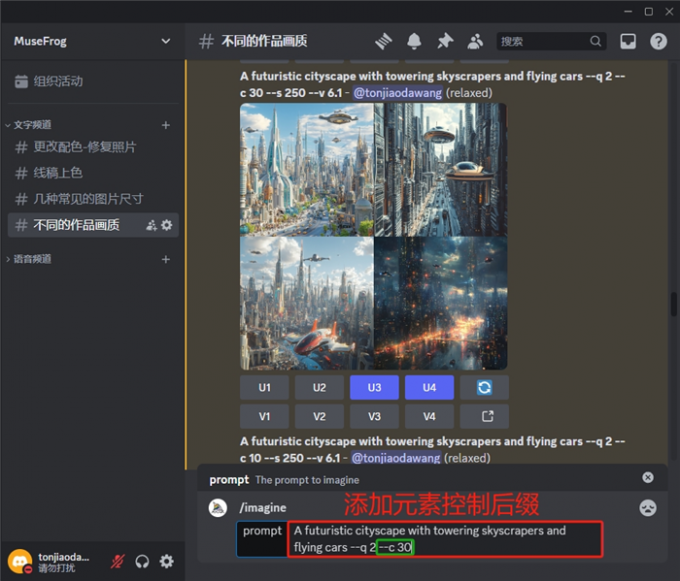Dismiss the prompt hint close icon

click(648, 477)
